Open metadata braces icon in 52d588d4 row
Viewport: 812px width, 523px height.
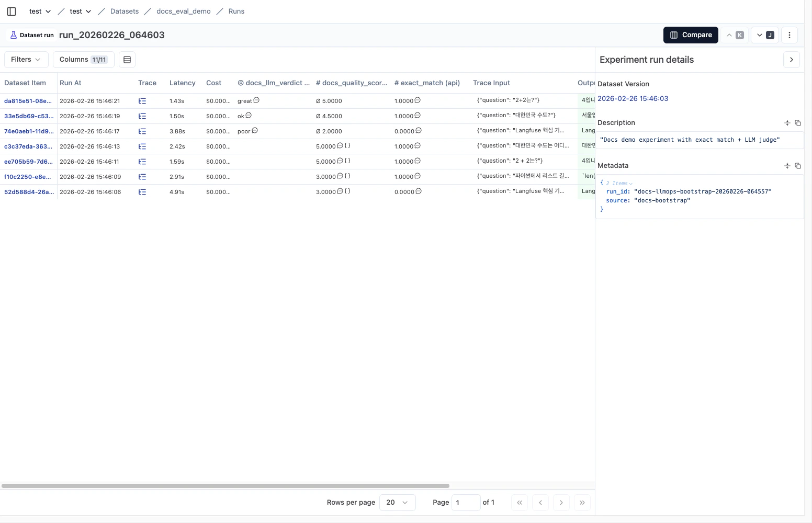(x=347, y=191)
